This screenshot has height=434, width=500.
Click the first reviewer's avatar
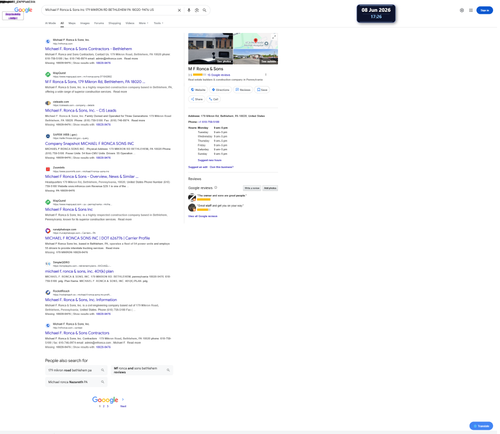[192, 197]
